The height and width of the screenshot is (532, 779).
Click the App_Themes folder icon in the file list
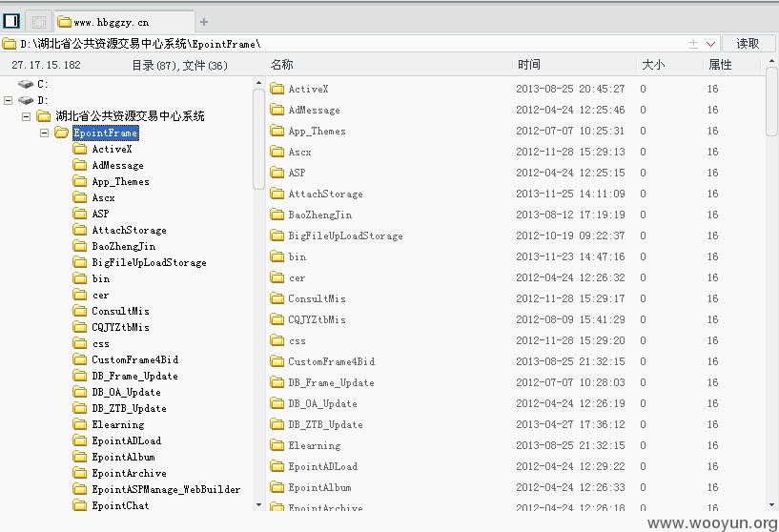click(277, 131)
